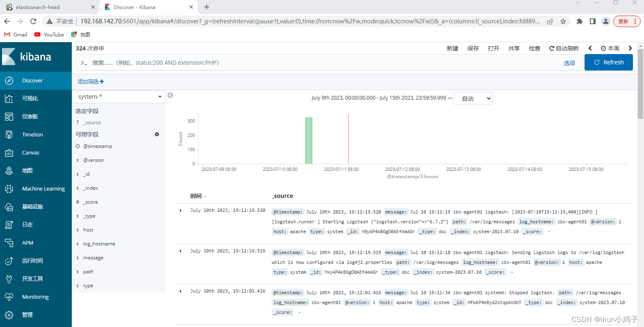Select the message field

point(93,258)
